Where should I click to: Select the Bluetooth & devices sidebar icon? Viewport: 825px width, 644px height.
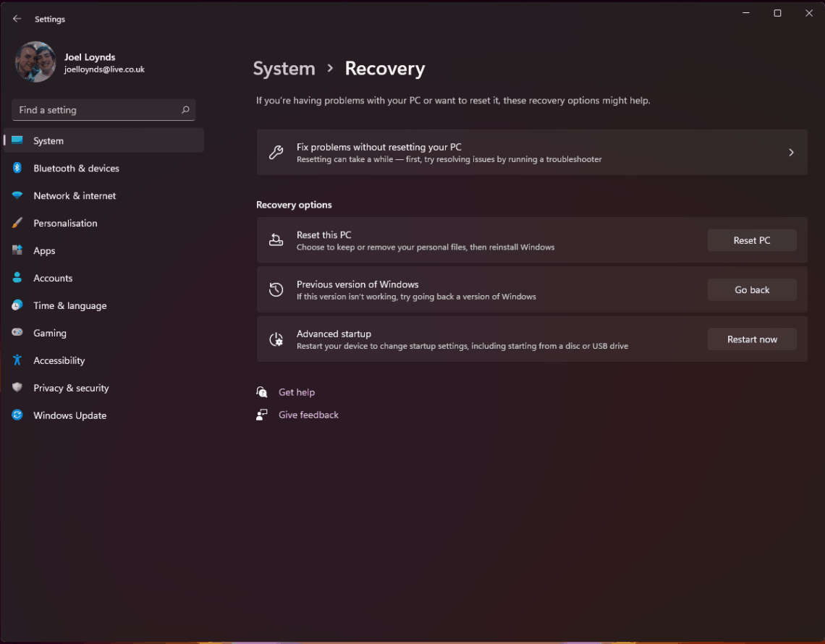(17, 168)
